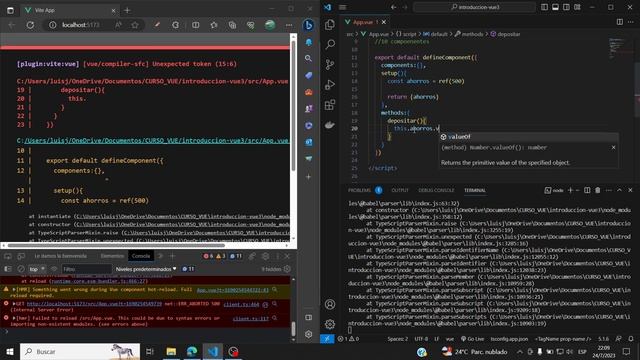The image size is (640, 360).
Task: Click the localhost address bar
Action: pos(81,25)
